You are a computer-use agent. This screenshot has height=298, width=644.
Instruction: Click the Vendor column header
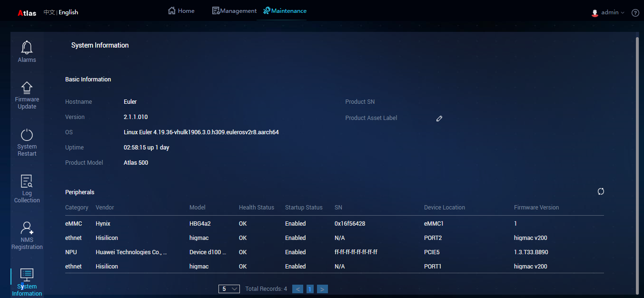(105, 208)
